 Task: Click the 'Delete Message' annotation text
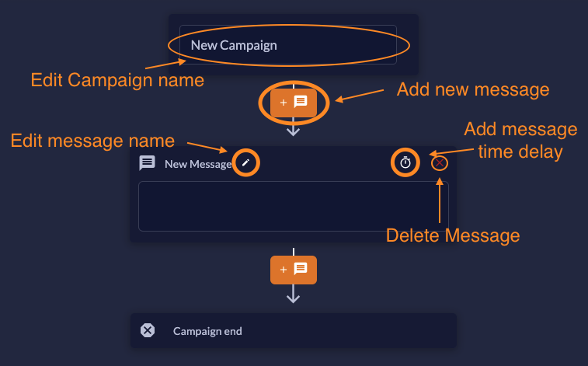453,235
